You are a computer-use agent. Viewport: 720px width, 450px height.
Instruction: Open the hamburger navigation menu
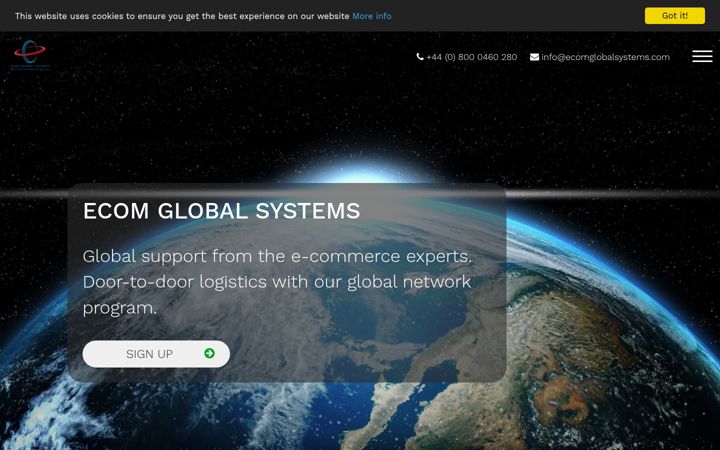(x=702, y=56)
